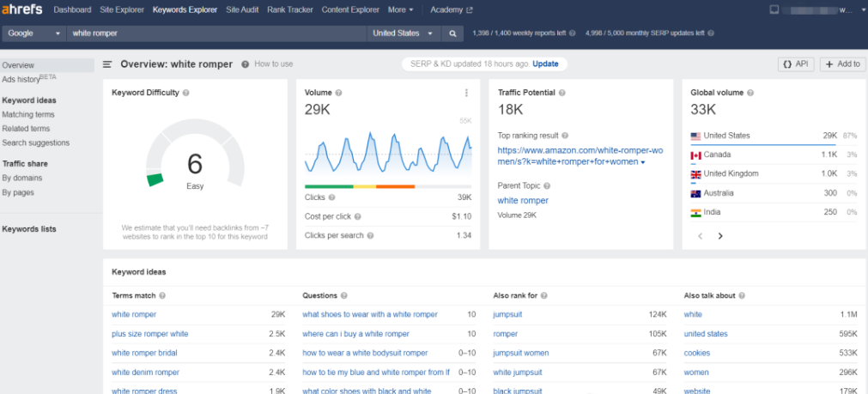Go to next countries page arrow

pyautogui.click(x=720, y=236)
